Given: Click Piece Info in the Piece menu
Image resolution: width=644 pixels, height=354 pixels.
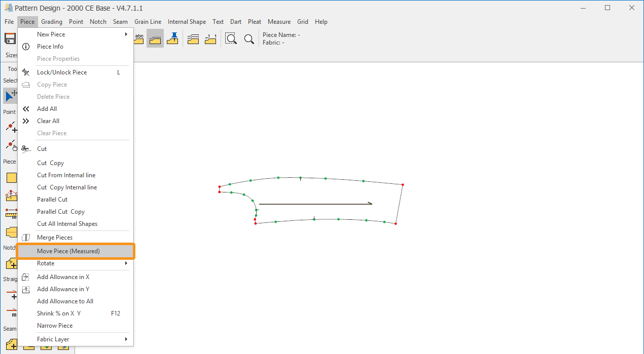Looking at the screenshot, I should (x=50, y=47).
